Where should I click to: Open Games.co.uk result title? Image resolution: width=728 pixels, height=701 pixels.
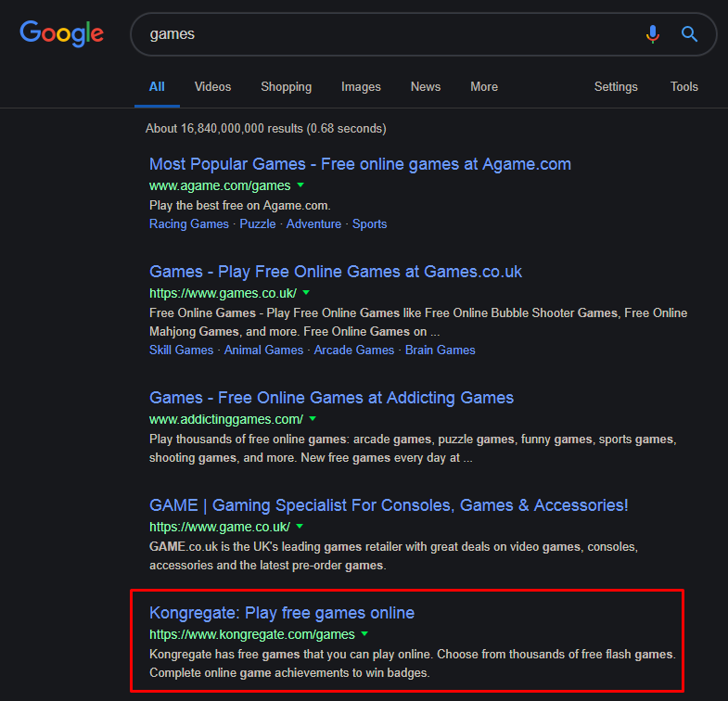pos(335,272)
